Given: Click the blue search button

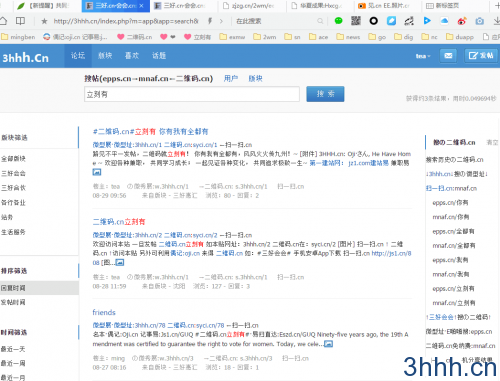Looking at the screenshot, I should point(325,94).
